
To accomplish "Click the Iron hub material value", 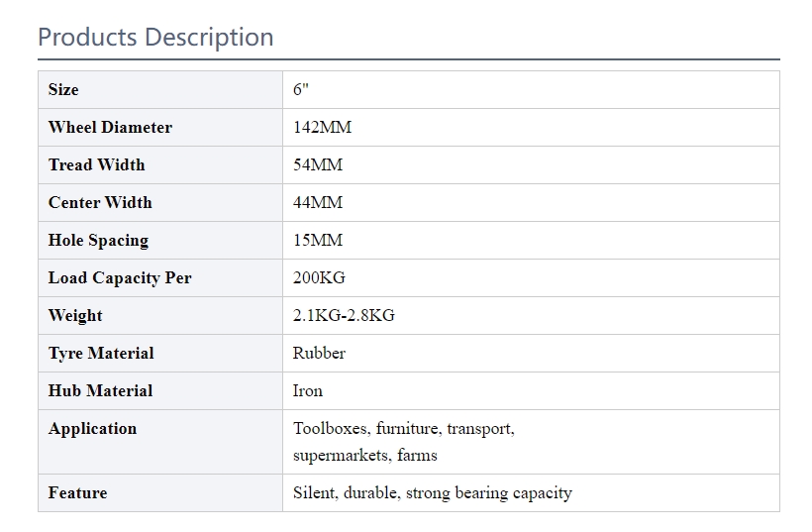I will (x=308, y=390).
